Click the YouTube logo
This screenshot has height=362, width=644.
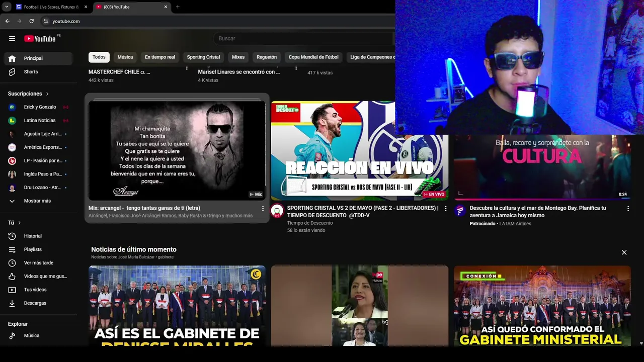coord(40,39)
